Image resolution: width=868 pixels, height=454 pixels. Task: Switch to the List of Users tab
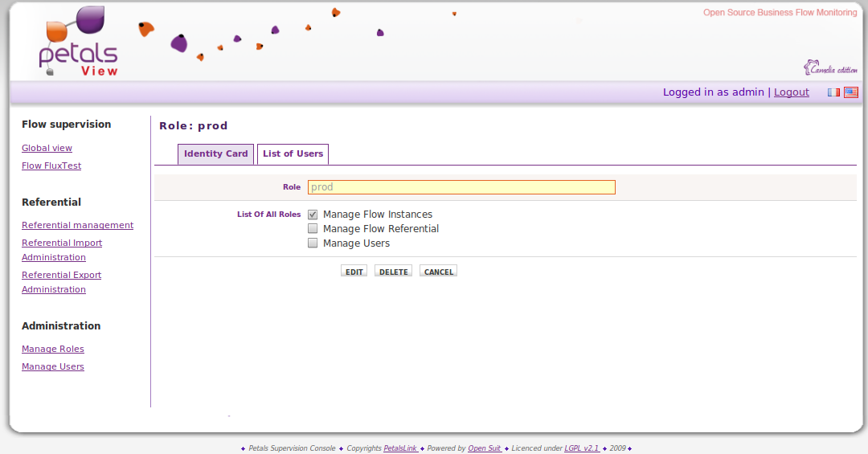click(x=293, y=154)
